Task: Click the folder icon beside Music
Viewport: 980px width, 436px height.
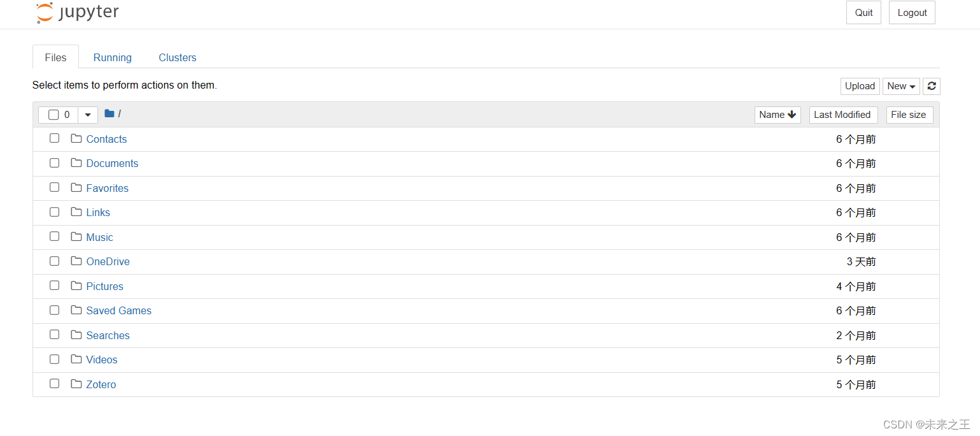Action: pos(76,236)
